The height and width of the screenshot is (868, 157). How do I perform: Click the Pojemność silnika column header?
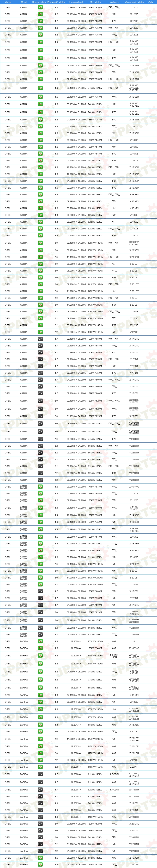[56, 2]
